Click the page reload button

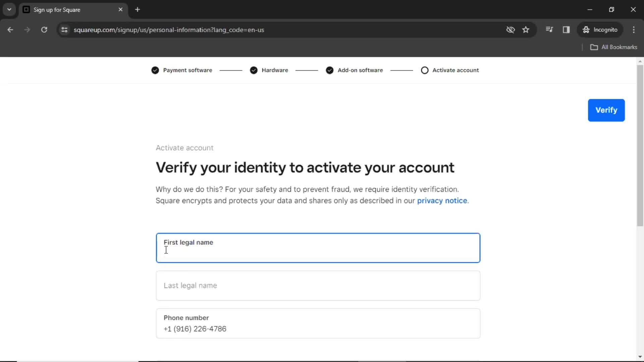click(x=44, y=29)
